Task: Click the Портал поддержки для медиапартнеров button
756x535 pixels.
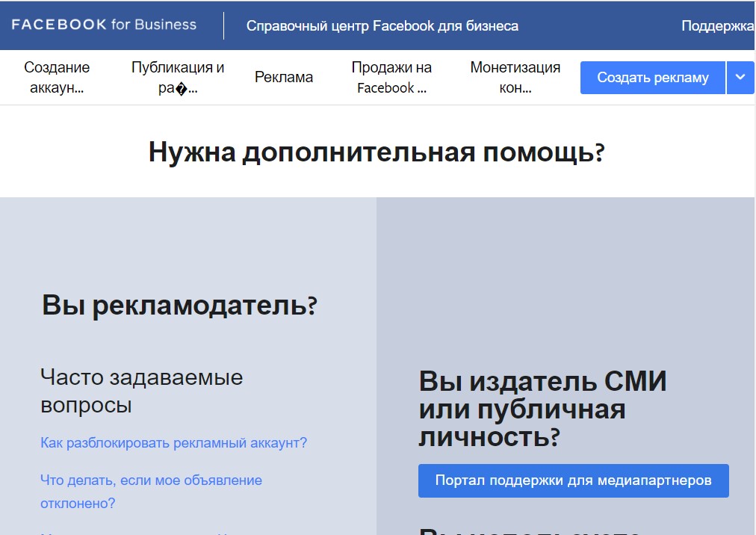Action: (573, 480)
